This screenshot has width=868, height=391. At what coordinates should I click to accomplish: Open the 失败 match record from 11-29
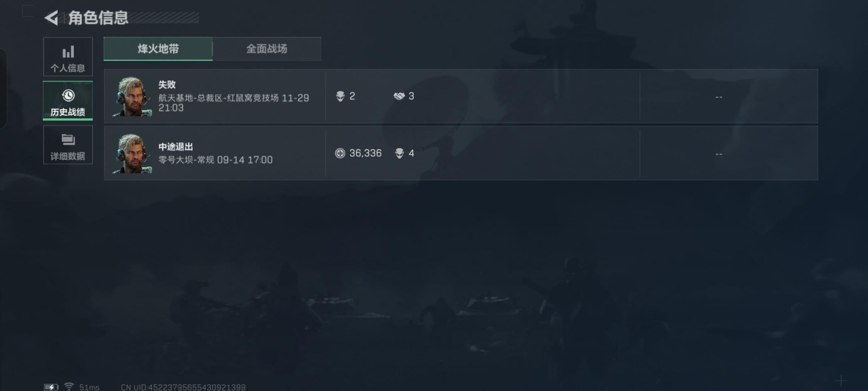click(x=461, y=96)
